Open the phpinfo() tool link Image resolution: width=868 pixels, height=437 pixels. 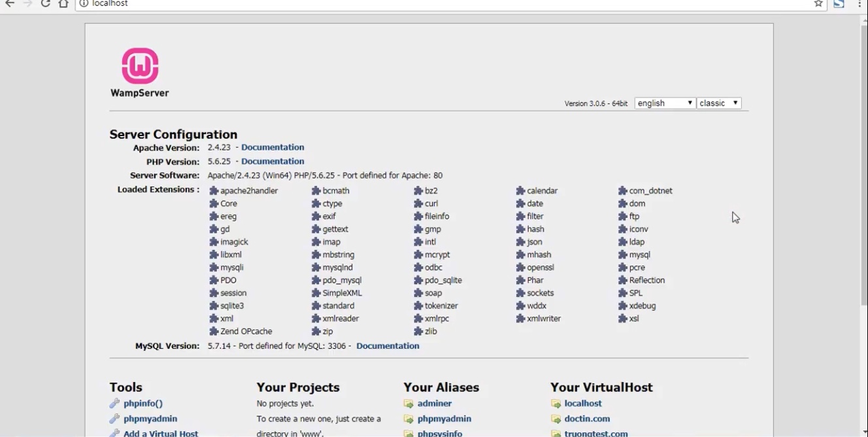pyautogui.click(x=143, y=404)
